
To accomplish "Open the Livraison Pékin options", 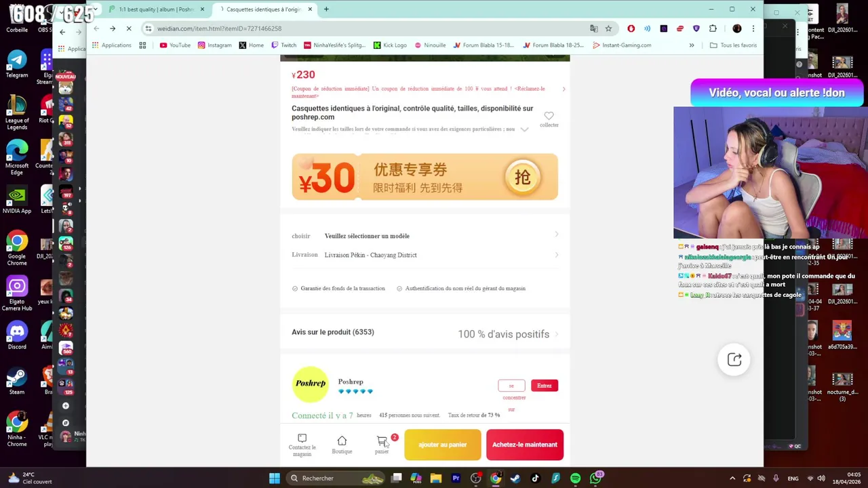I will (x=425, y=255).
